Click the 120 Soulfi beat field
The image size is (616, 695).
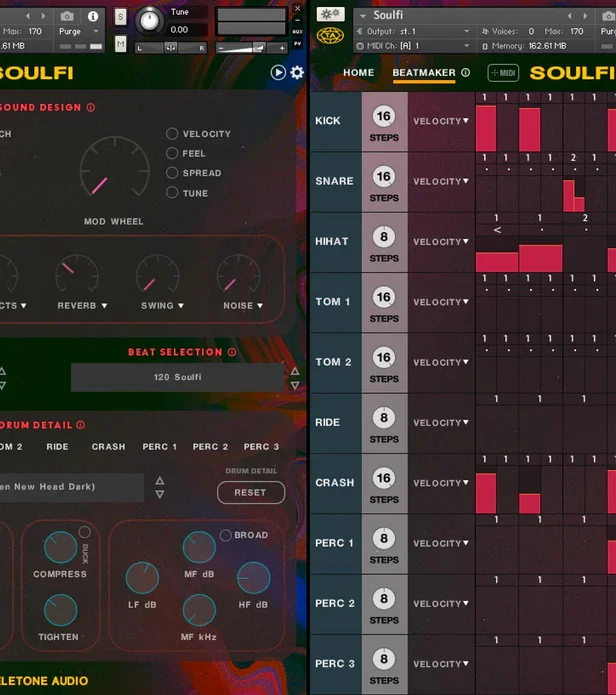(177, 377)
